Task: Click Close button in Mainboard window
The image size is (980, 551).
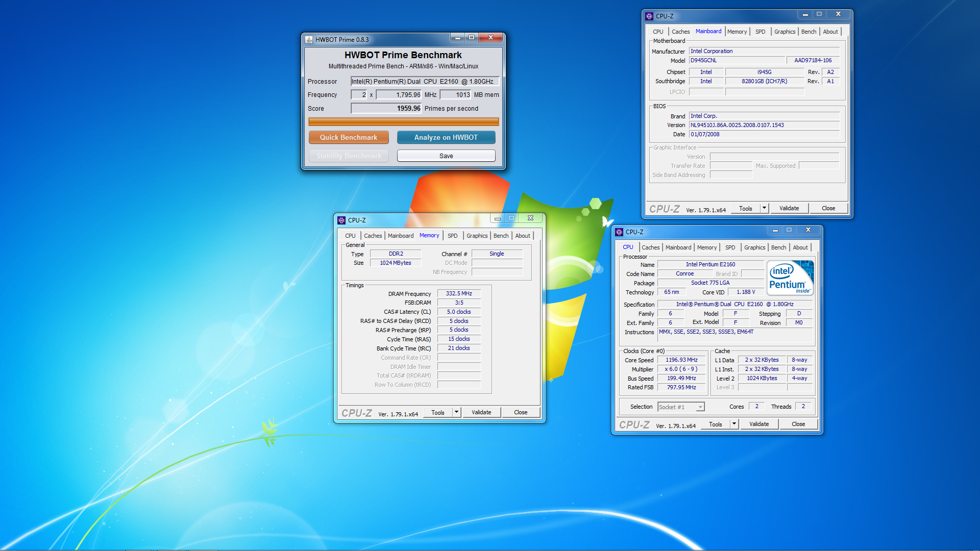Action: coord(828,208)
